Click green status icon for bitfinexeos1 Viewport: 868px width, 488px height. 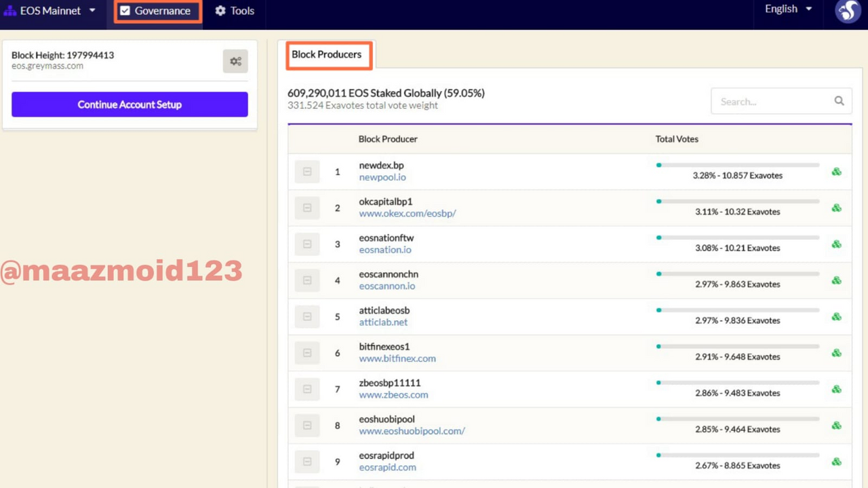(837, 353)
